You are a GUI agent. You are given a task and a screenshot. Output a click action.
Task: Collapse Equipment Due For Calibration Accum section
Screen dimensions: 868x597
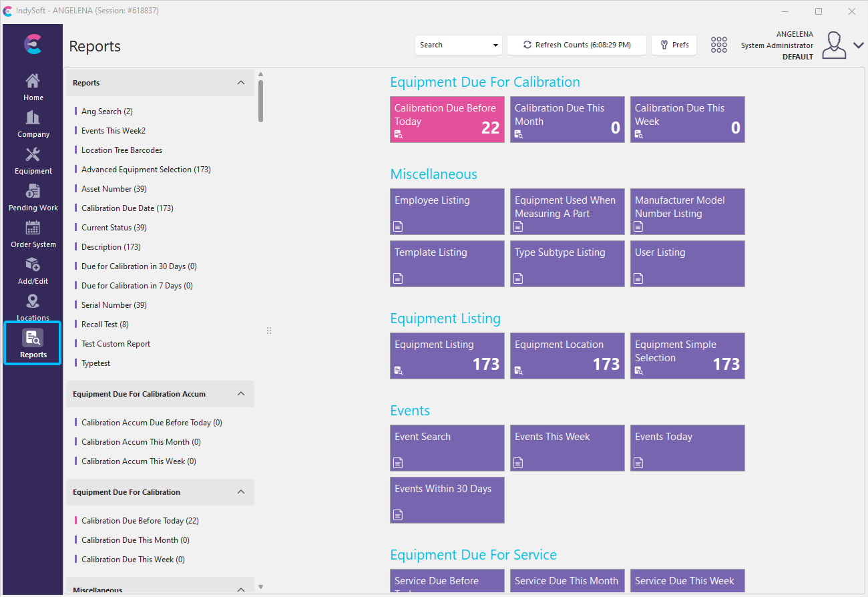(x=241, y=394)
